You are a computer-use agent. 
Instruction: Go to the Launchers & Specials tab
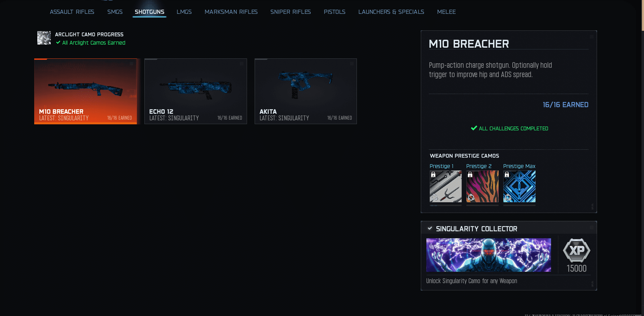[391, 12]
